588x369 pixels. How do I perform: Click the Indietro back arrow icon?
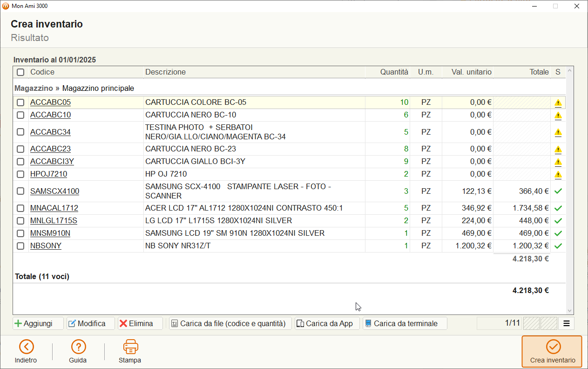(x=26, y=347)
